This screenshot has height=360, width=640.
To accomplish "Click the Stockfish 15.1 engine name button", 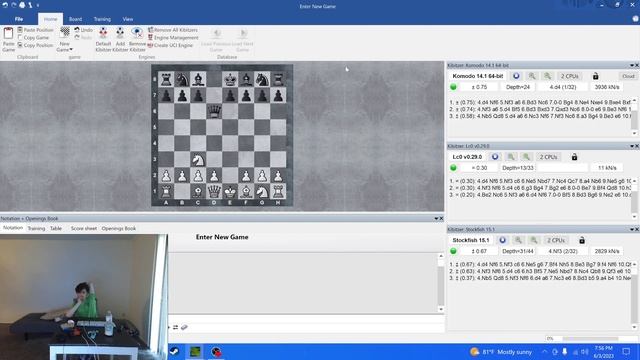I will tap(471, 240).
